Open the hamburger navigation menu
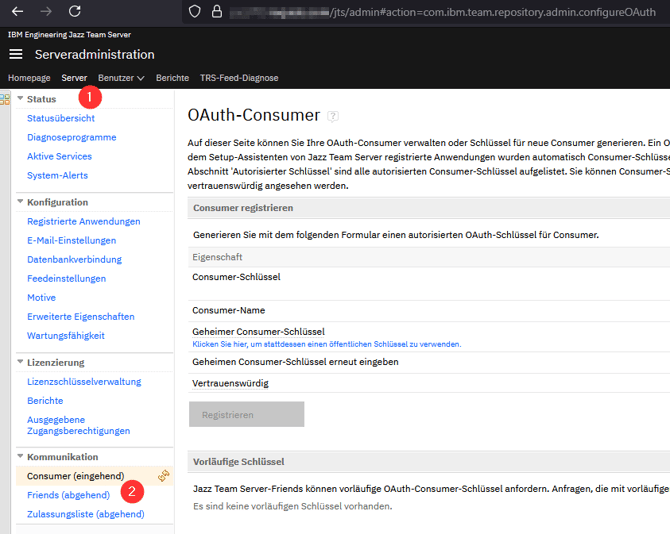Image resolution: width=670 pixels, height=534 pixels. (15, 54)
